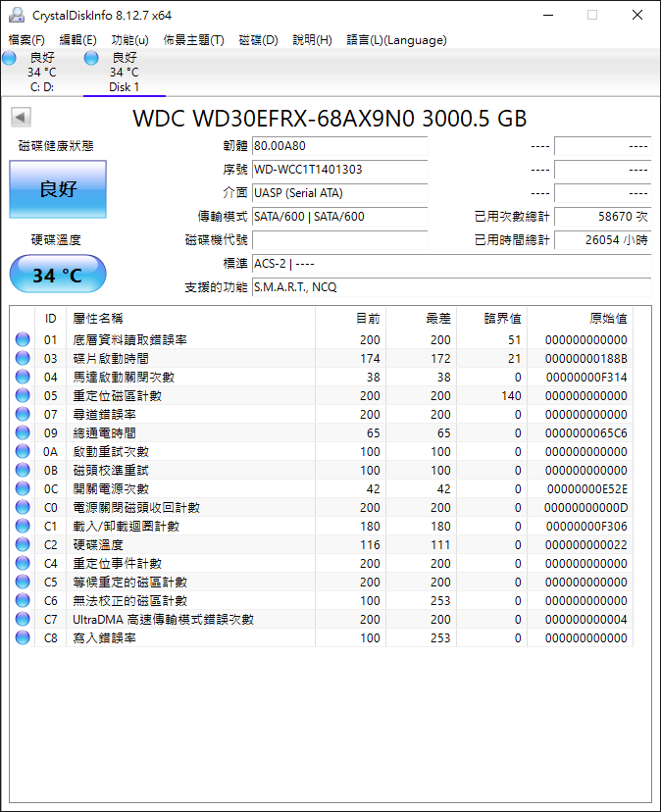This screenshot has height=812, width=661.
Task: Click the features field S.M.A.R.T., NCQ
Action: click(x=452, y=287)
